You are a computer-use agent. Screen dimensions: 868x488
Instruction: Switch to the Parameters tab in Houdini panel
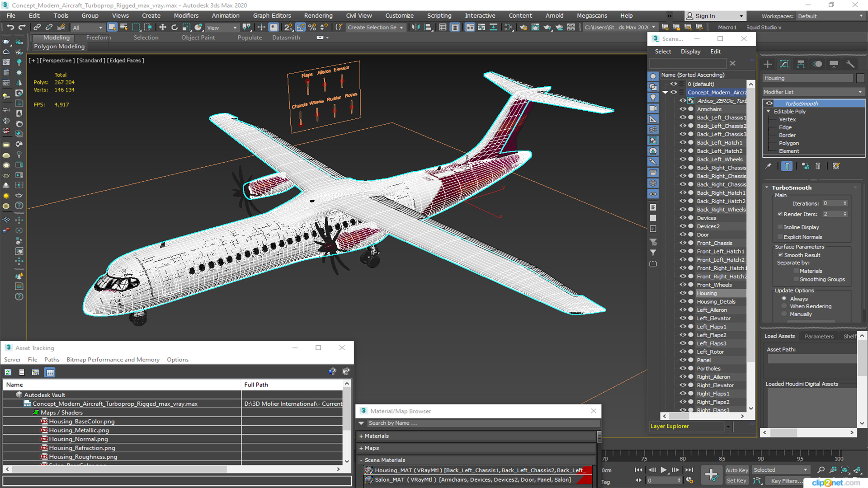819,336
